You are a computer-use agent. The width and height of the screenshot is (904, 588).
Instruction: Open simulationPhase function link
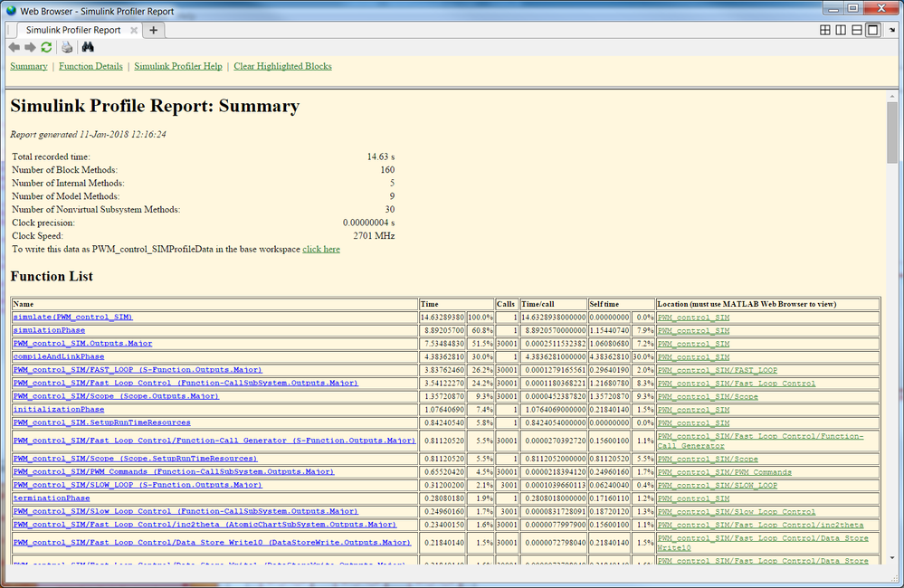tap(49, 330)
